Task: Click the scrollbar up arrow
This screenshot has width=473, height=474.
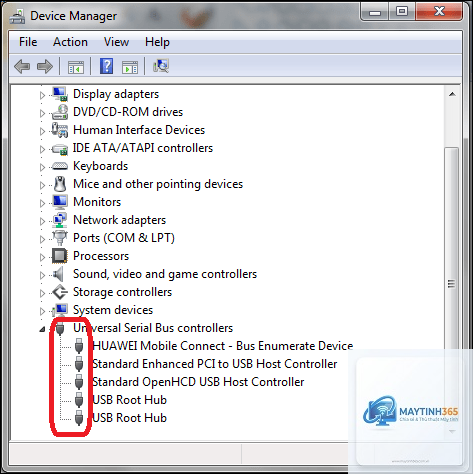Action: [452, 94]
